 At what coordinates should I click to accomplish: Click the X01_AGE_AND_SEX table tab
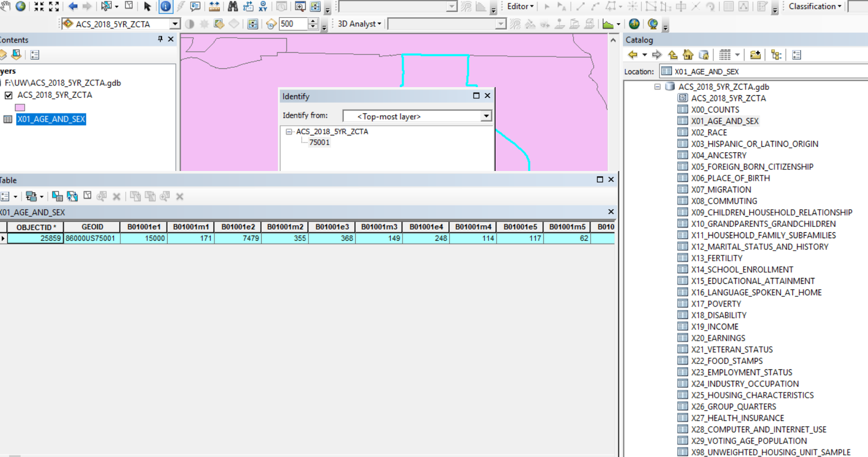(32, 212)
